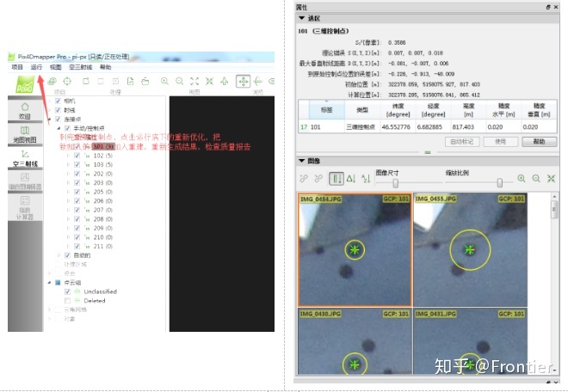Uncheck the 102 (5) control point checkbox
Viewport: 568px width, 392px height.
pos(77,156)
